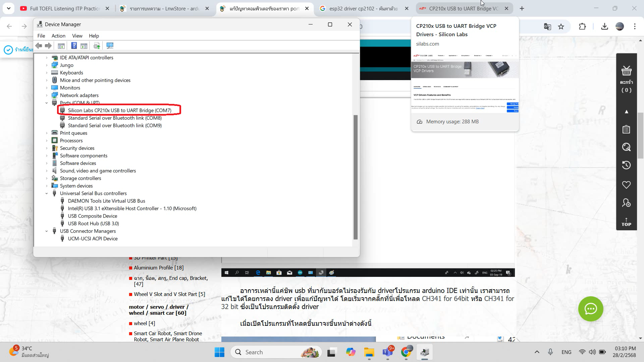Open the shopping cart icon on website sidebar
Viewport: 644px width, 362px height.
tap(626, 71)
